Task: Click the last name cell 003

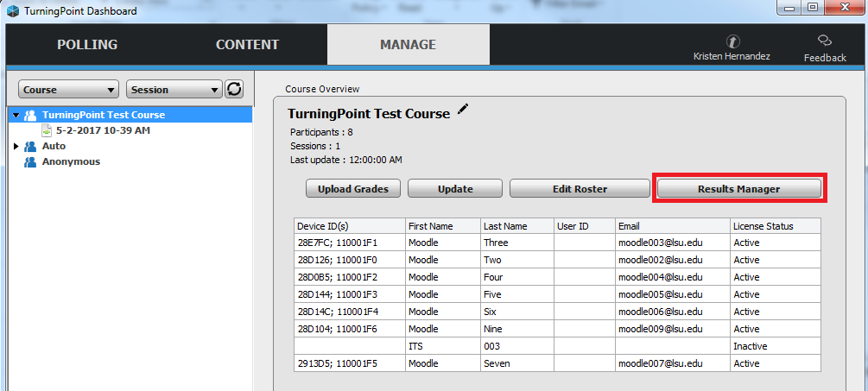Action: click(x=517, y=345)
